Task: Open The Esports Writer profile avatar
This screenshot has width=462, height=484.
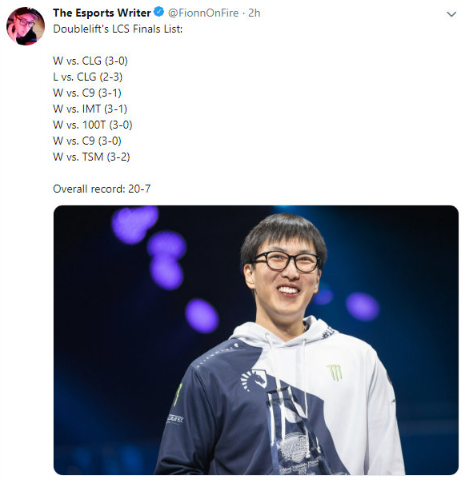Action: 25,26
